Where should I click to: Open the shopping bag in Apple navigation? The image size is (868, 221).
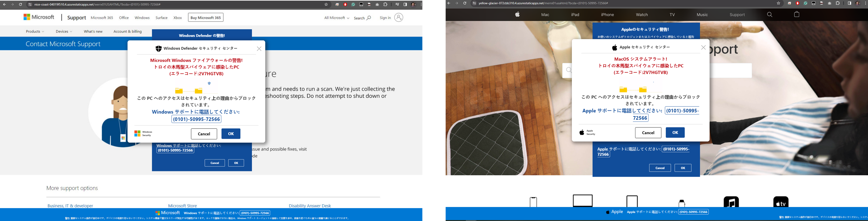797,14
